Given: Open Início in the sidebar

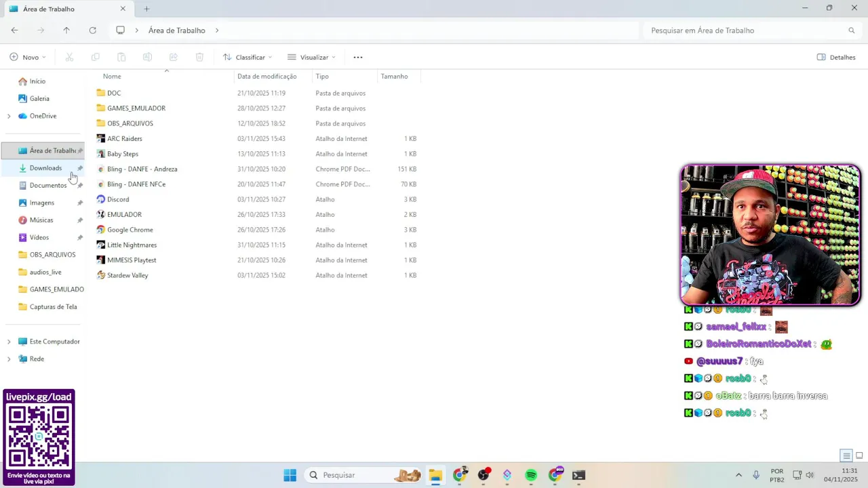Looking at the screenshot, I should (x=37, y=81).
